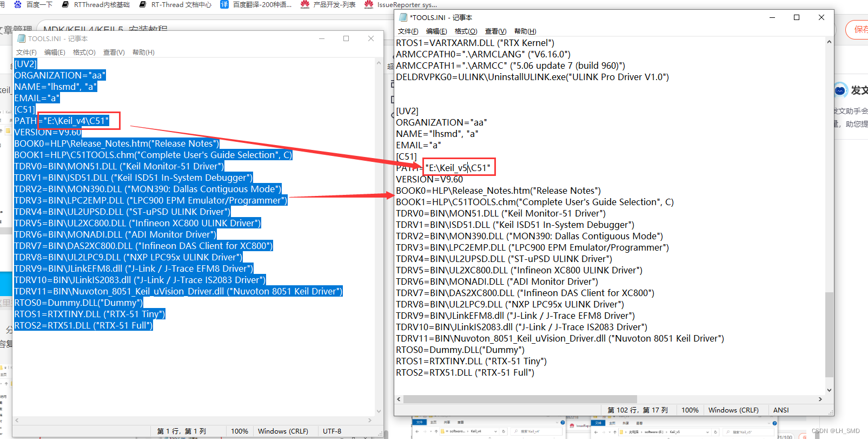Click the Notepad icon in left TOOLS.INI title bar
Image resolution: width=868 pixels, height=439 pixels.
pyautogui.click(x=21, y=38)
